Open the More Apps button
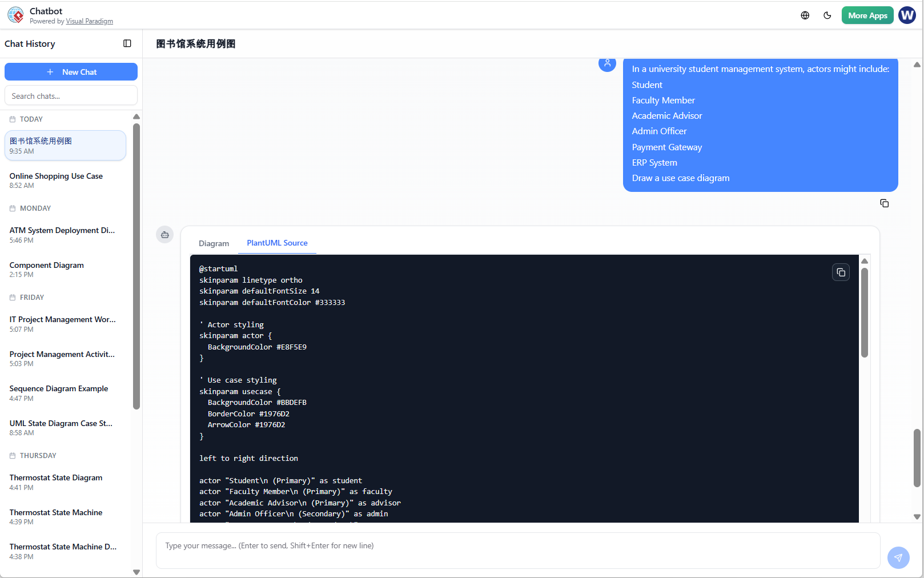 click(x=867, y=15)
